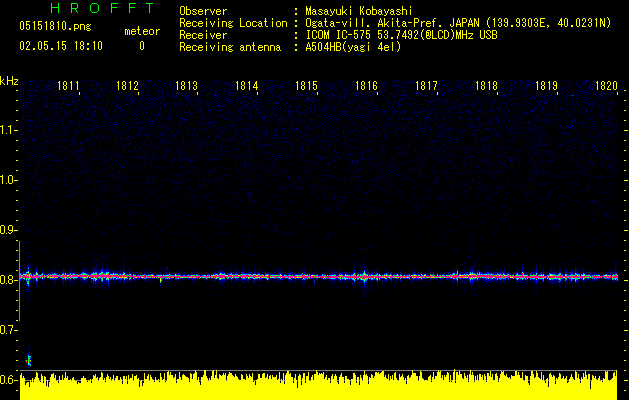Click the meteor count value 0
629x400 pixels.
coord(142,46)
